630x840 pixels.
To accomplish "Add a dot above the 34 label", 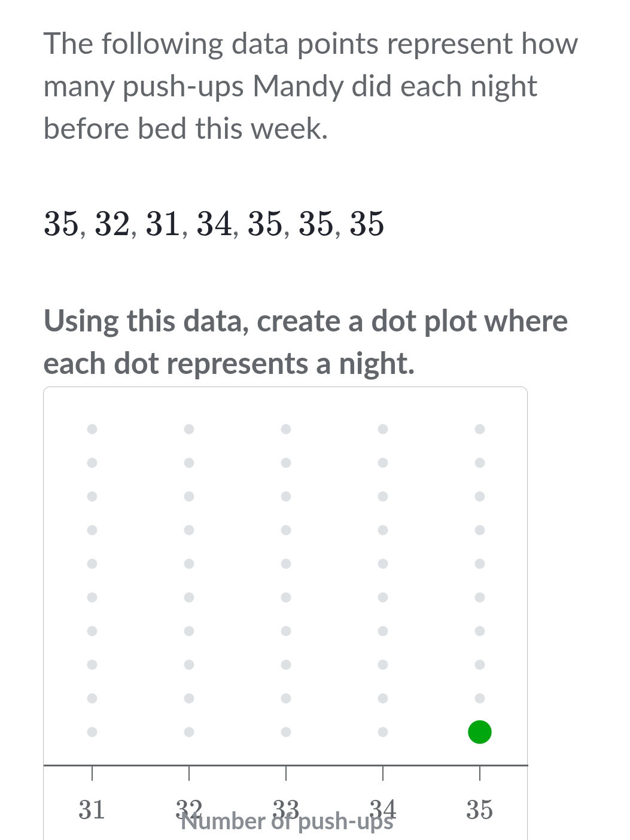I will (x=382, y=731).
